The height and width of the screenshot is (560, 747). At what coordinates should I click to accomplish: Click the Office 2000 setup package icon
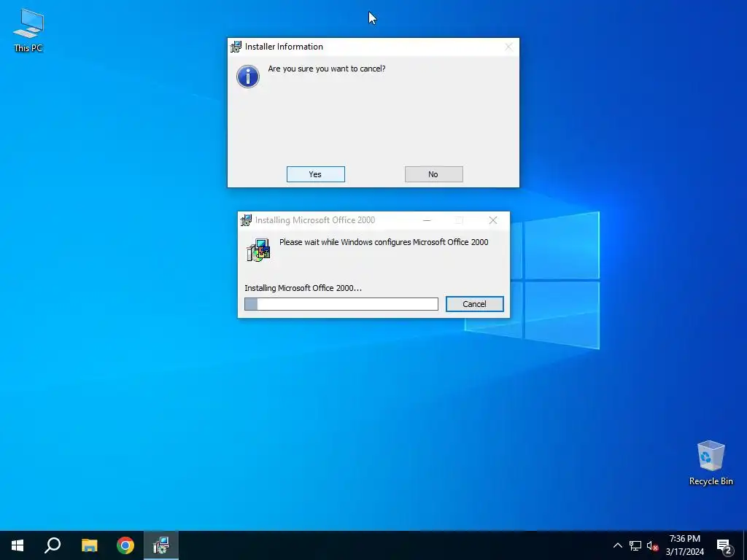(258, 250)
